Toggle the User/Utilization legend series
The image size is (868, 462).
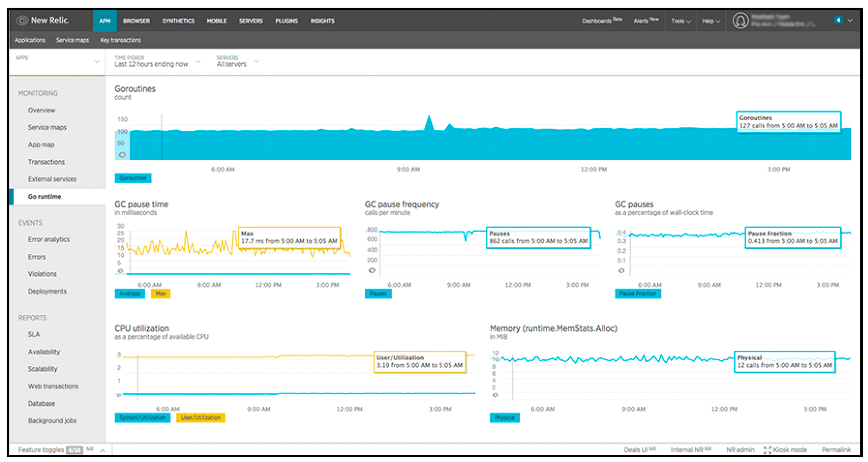(x=200, y=417)
